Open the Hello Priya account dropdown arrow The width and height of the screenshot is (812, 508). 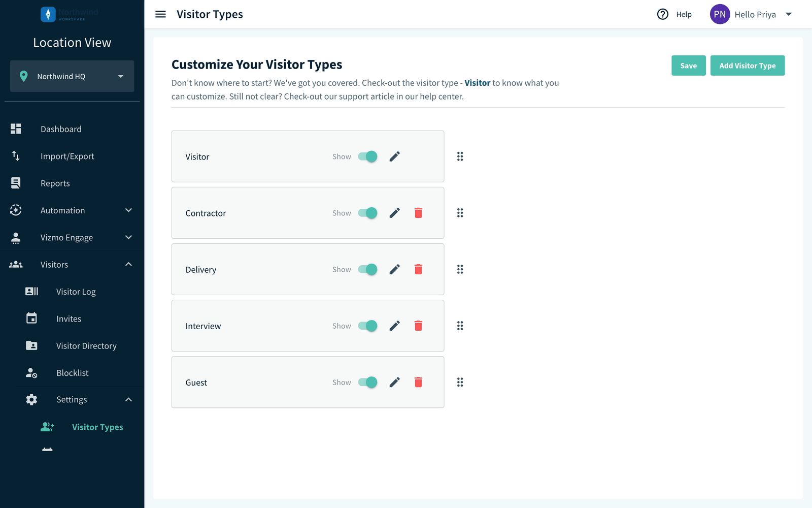pyautogui.click(x=789, y=14)
